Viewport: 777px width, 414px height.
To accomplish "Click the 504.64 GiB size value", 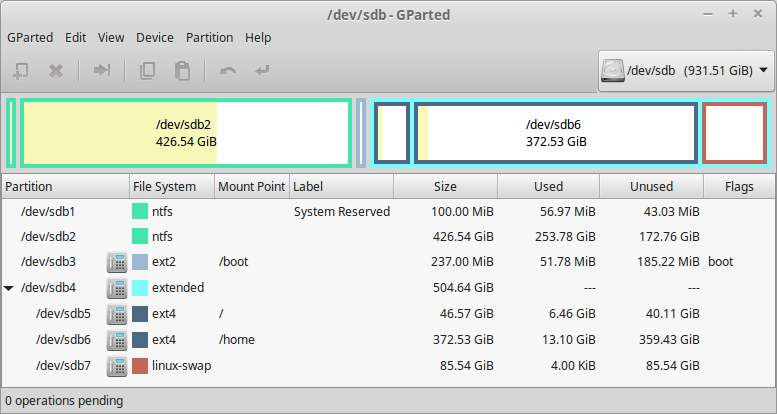I will tap(463, 288).
